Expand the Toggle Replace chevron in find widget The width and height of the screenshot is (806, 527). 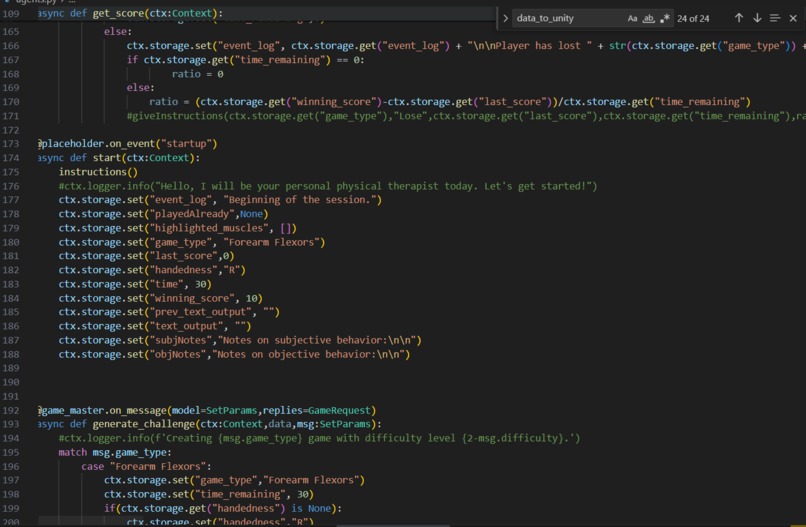coord(505,19)
